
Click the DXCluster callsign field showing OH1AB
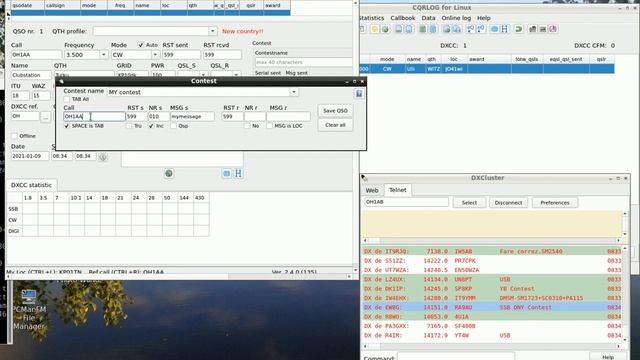[x=406, y=202]
